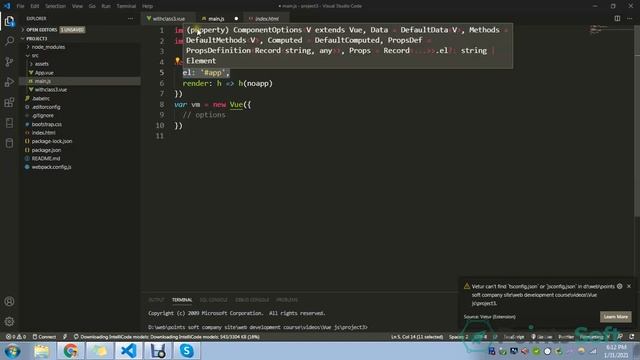Click Downloading IntelliCode models status
This screenshot has width=640, height=360.
tap(167, 337)
